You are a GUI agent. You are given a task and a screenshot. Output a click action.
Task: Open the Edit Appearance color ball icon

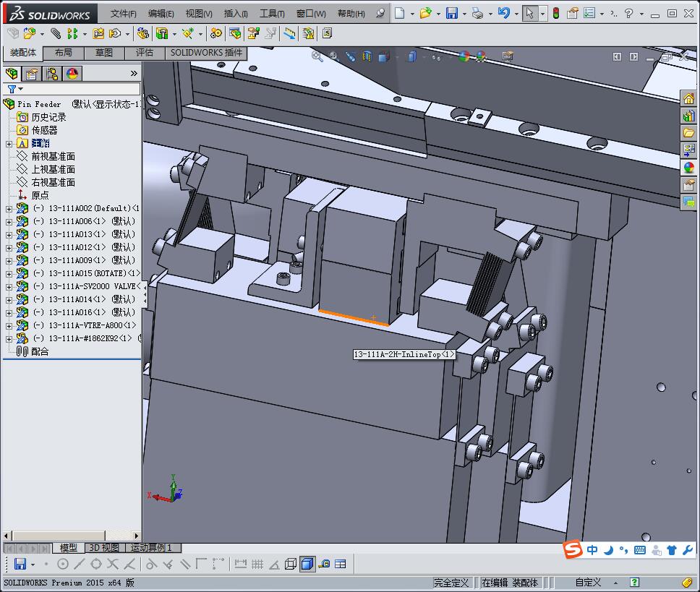[x=464, y=56]
